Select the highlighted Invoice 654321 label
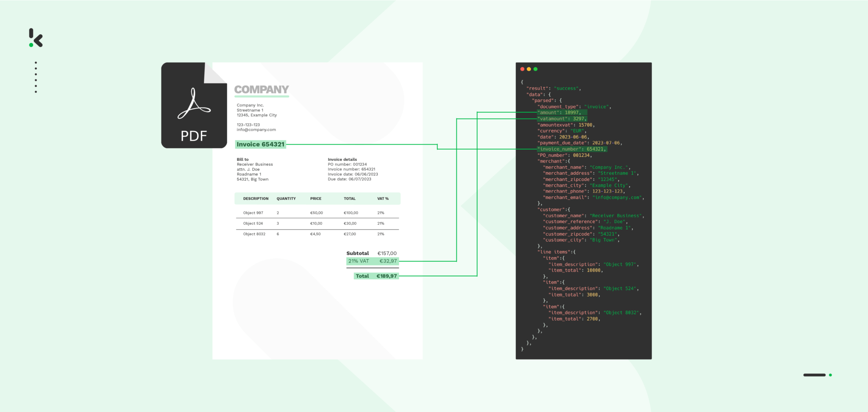The width and height of the screenshot is (868, 412). (261, 144)
